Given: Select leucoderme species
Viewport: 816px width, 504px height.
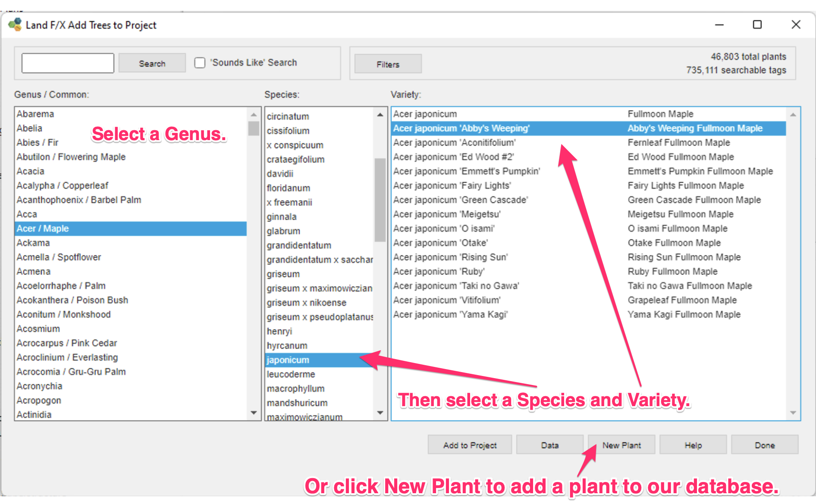Looking at the screenshot, I should coord(319,374).
